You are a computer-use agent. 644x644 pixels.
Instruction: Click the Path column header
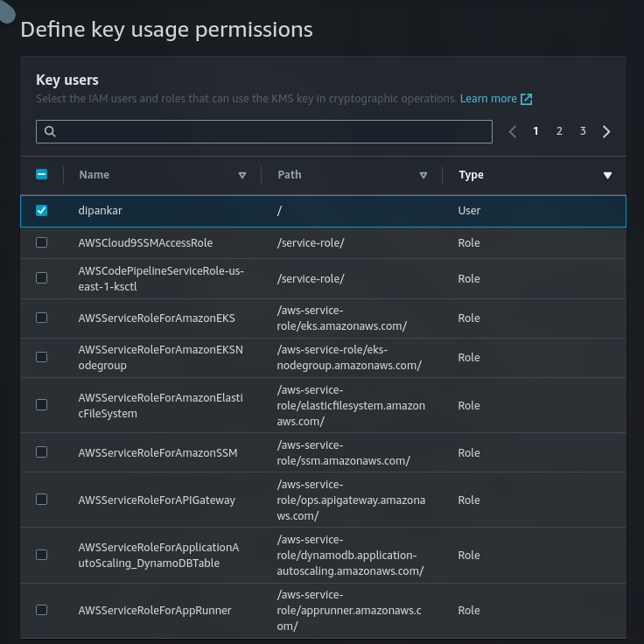coord(290,175)
